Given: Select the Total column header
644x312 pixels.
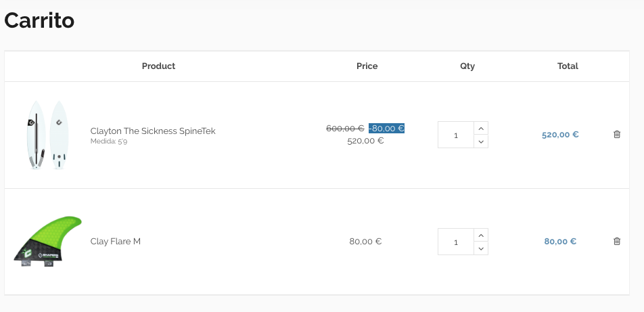Looking at the screenshot, I should [x=568, y=66].
